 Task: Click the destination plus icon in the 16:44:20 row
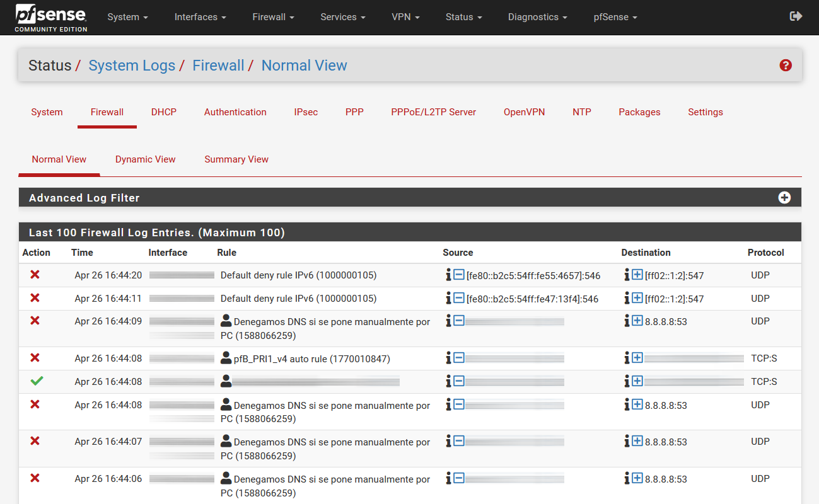pos(637,275)
